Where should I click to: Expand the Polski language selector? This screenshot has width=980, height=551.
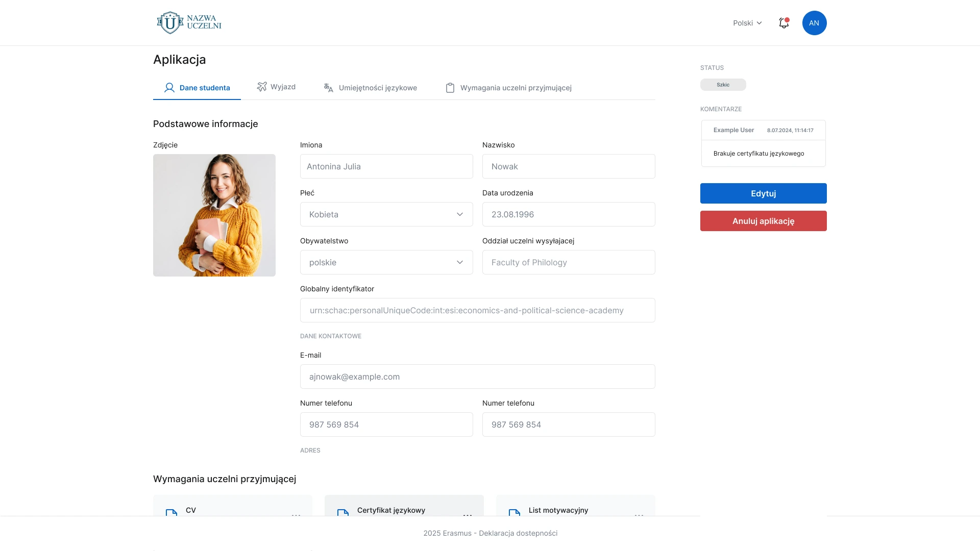[x=747, y=23]
